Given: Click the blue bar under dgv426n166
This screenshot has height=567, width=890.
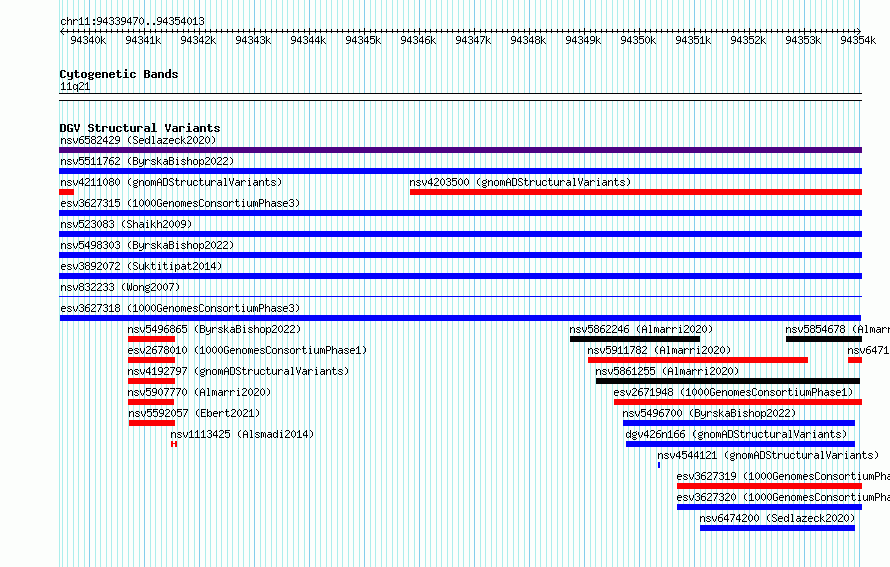Looking at the screenshot, I should tap(740, 444).
